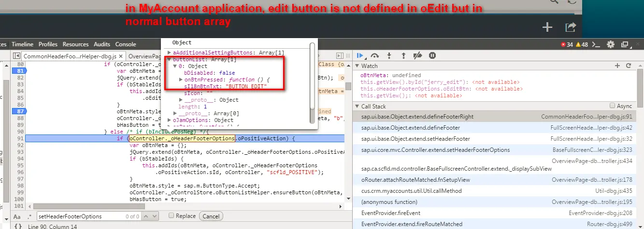Open the Profiles tab
This screenshot has width=644, height=229.
(48, 44)
